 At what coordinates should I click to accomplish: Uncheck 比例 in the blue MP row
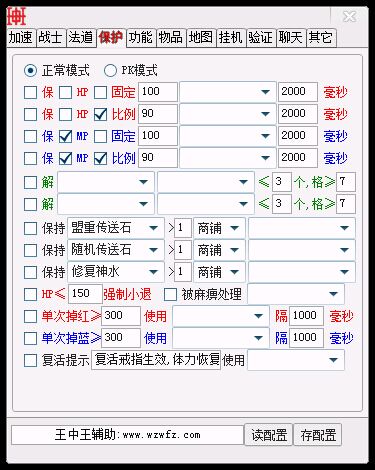point(100,158)
